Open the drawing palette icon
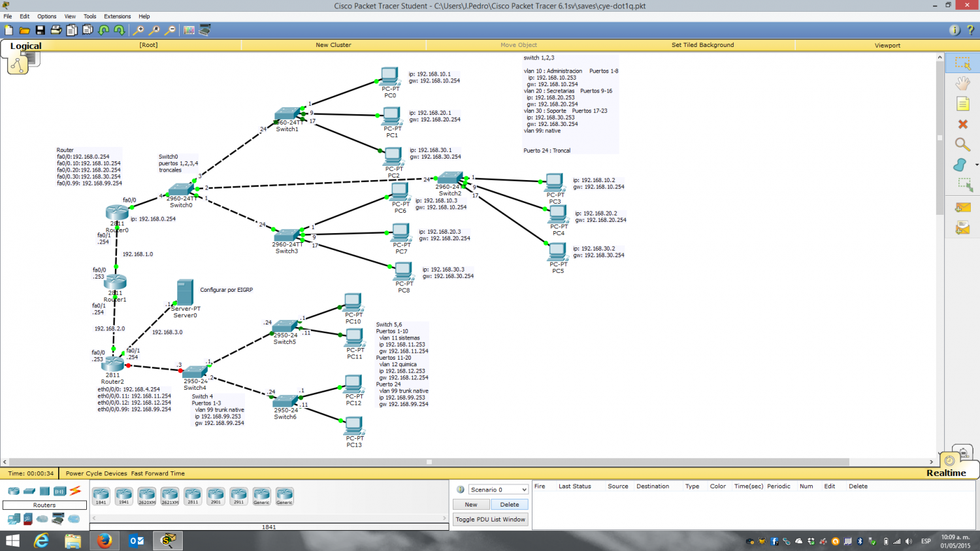Image resolution: width=980 pixels, height=551 pixels. 189,30
